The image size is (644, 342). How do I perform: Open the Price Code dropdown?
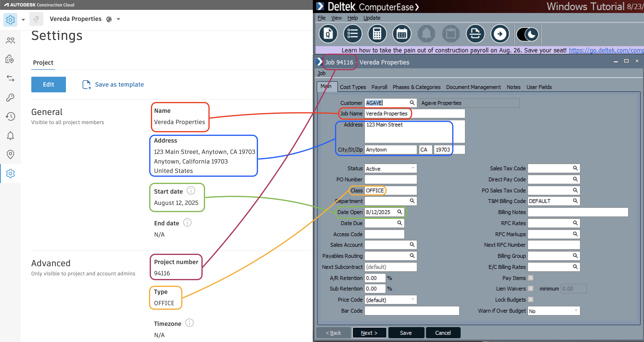[x=391, y=299]
